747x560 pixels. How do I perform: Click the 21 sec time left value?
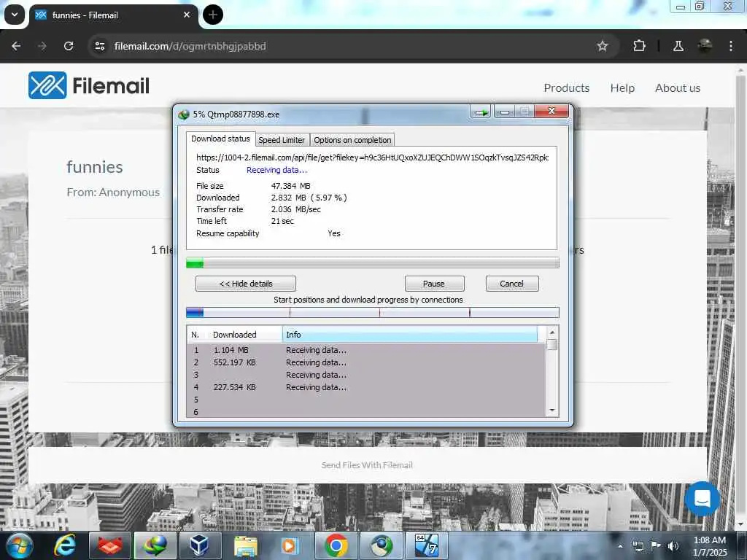point(282,222)
